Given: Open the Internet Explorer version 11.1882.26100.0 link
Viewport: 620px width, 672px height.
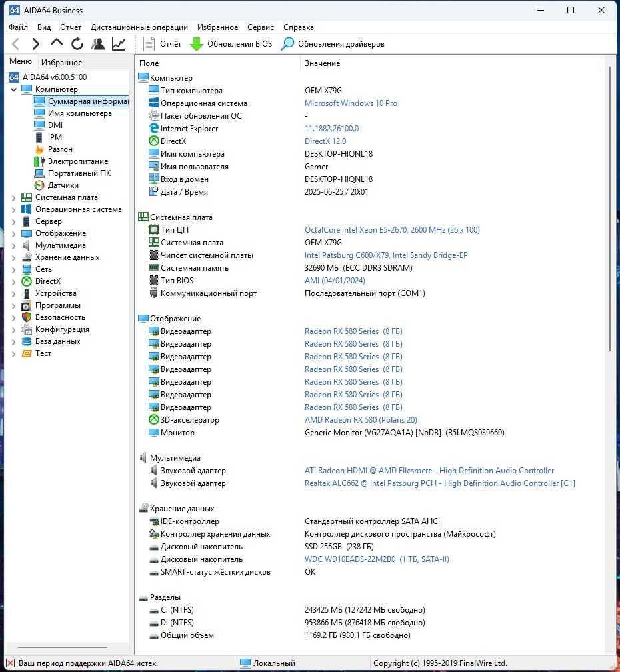Looking at the screenshot, I should pyautogui.click(x=331, y=129).
